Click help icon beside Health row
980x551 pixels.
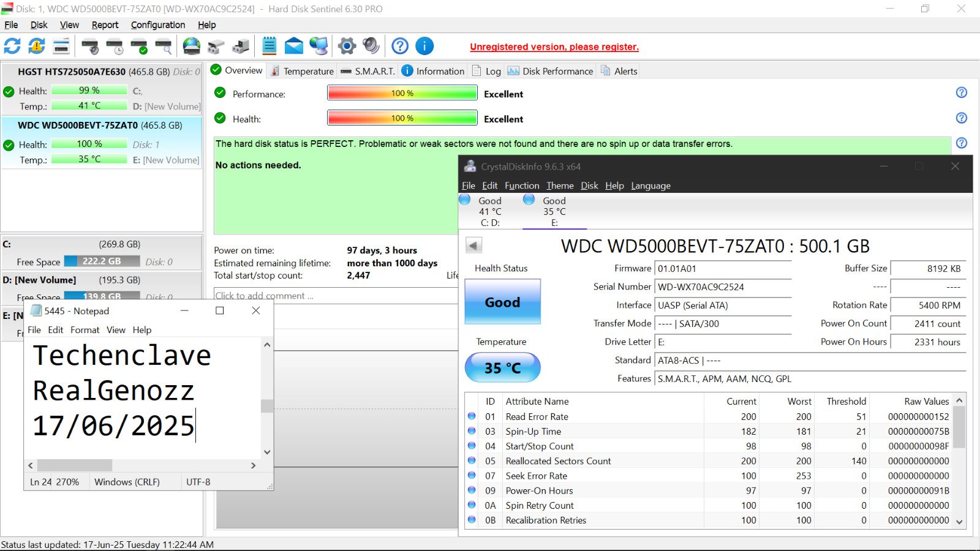(x=962, y=118)
